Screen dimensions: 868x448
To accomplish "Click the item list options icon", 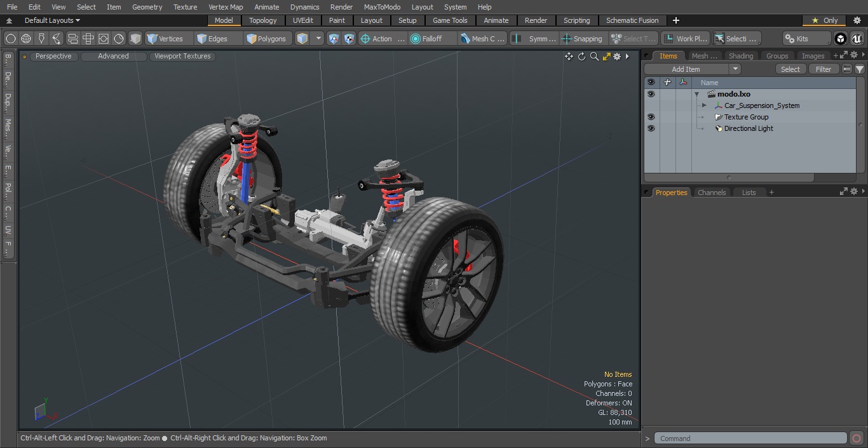I will pos(847,69).
